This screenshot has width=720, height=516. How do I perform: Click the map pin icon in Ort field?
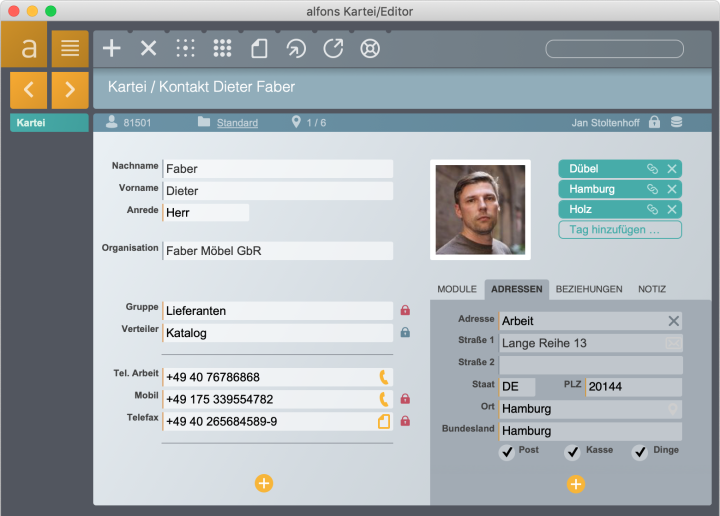point(673,409)
